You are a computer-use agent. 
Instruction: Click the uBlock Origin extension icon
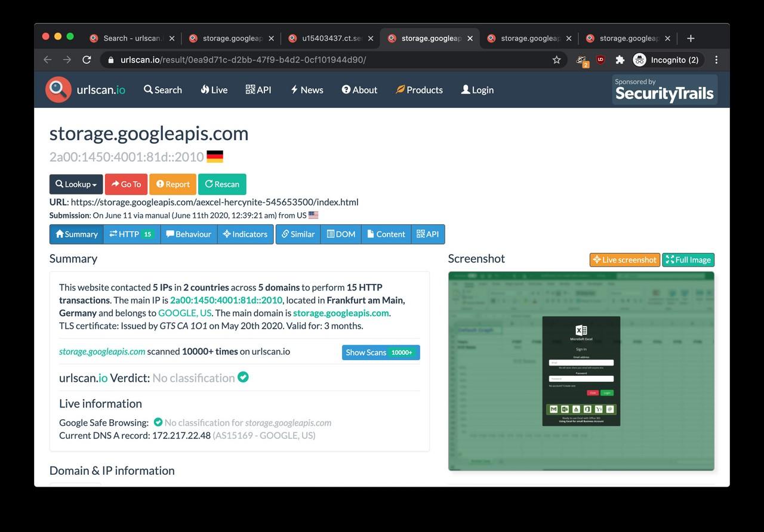click(x=600, y=60)
